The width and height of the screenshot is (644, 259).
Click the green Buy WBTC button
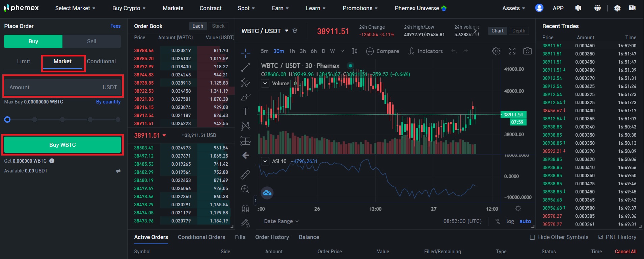[62, 145]
